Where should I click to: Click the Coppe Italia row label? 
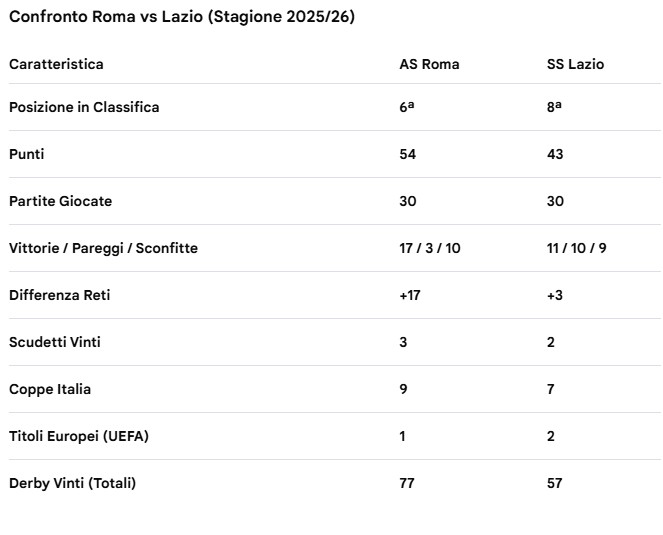(x=50, y=389)
